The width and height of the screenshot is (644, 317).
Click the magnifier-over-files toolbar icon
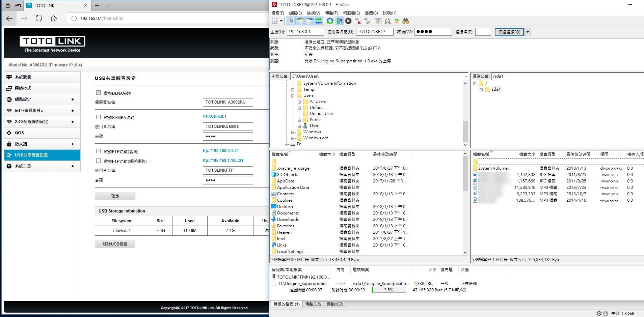387,21
